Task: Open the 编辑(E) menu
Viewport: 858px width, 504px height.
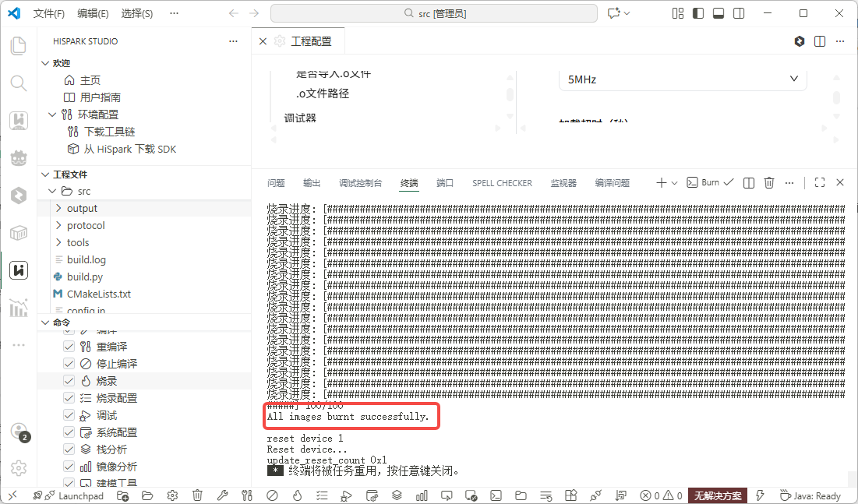Action: (x=93, y=13)
